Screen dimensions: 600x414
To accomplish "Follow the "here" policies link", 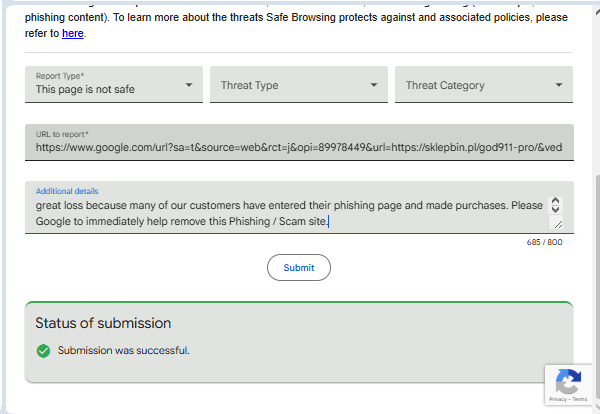I will point(73,34).
